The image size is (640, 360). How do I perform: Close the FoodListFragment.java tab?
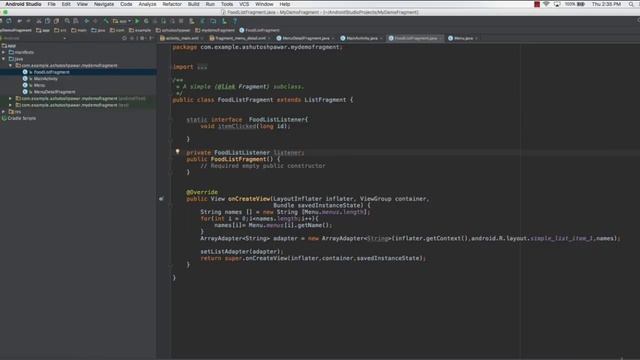(440, 38)
